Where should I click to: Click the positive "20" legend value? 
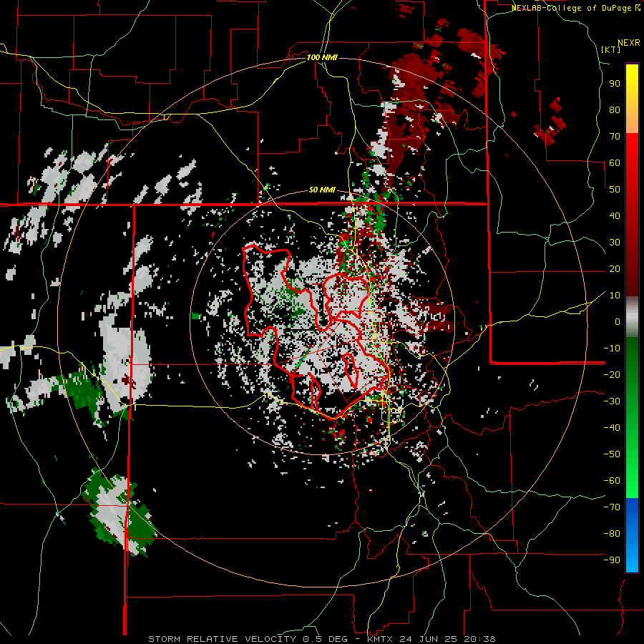(x=615, y=268)
